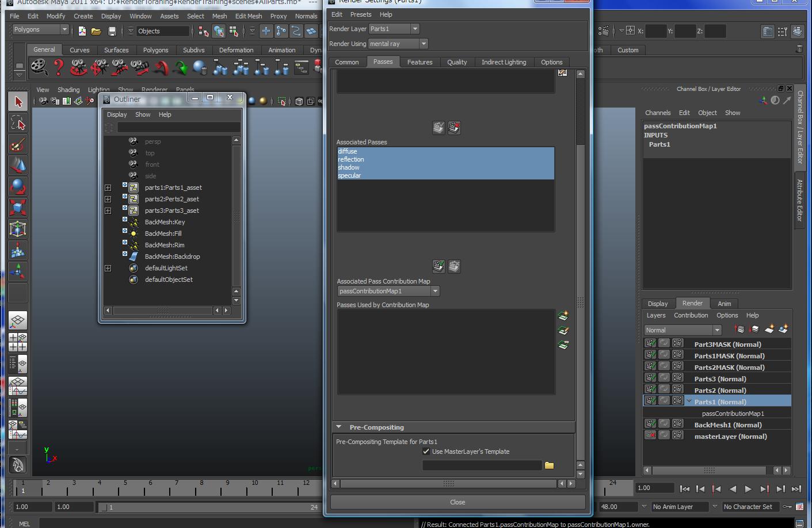812x528 pixels.
Task: Select by hierarchy mode icon
Action: tap(203, 31)
